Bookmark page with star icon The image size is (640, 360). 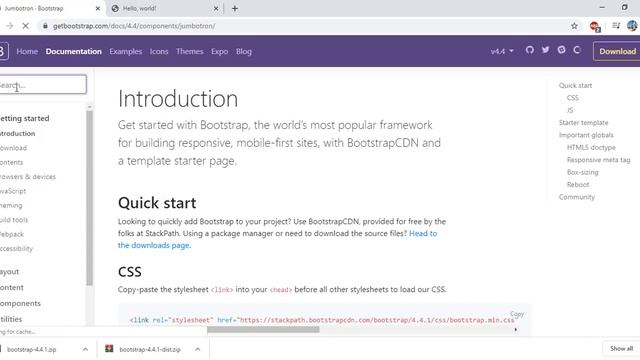pos(574,26)
